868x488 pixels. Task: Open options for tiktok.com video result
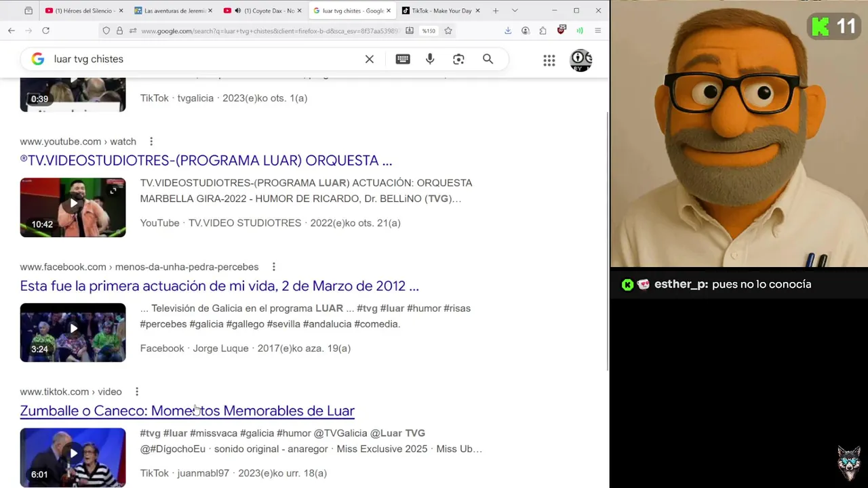136,392
